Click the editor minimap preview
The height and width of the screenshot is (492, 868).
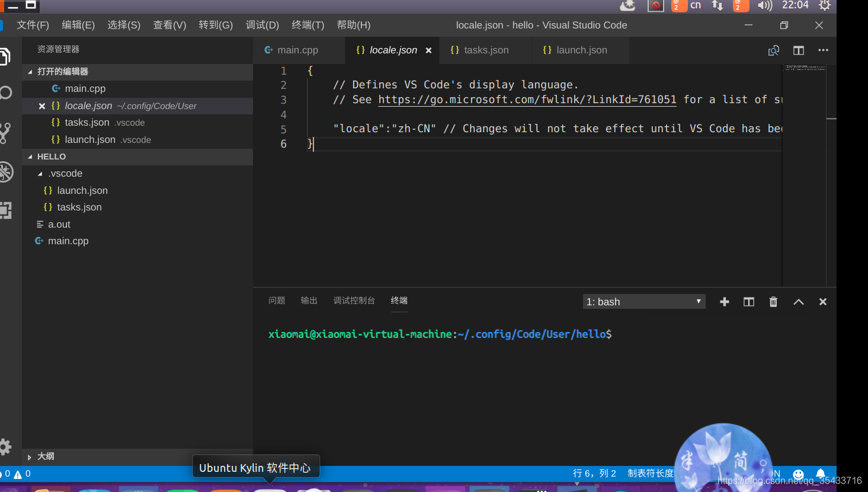coord(805,68)
